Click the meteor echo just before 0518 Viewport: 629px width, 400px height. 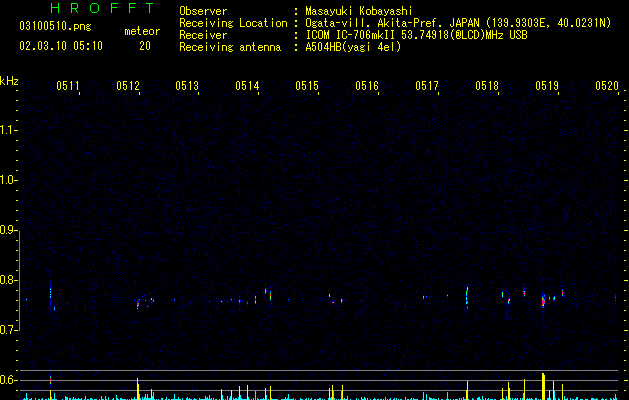[467, 297]
